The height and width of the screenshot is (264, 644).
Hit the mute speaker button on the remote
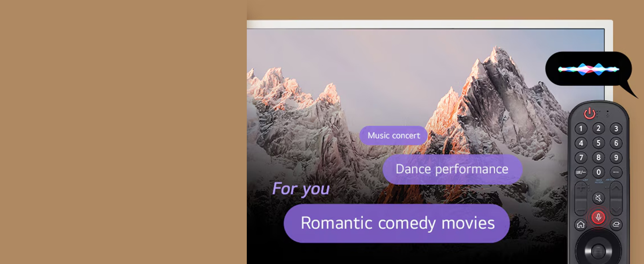598,198
